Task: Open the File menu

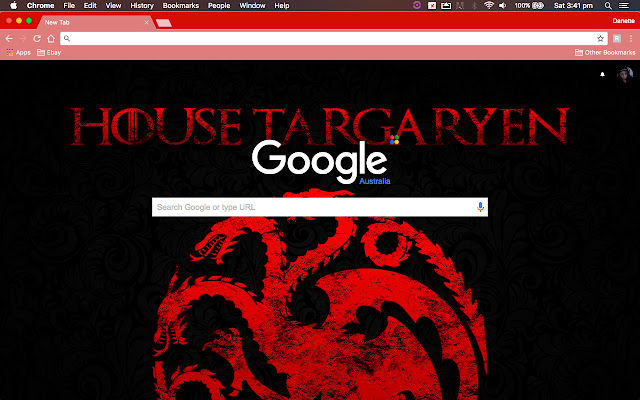Action: click(x=69, y=5)
